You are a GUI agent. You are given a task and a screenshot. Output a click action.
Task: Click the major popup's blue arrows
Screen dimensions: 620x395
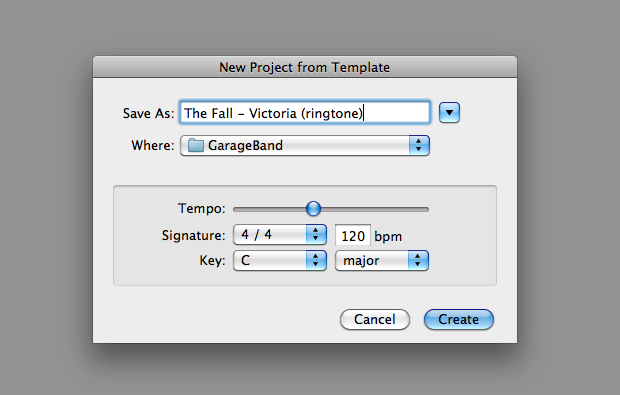(x=418, y=261)
